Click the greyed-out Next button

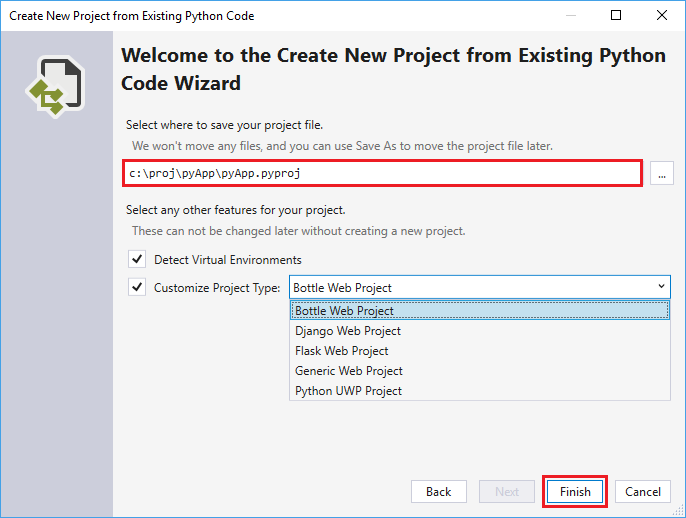507,492
